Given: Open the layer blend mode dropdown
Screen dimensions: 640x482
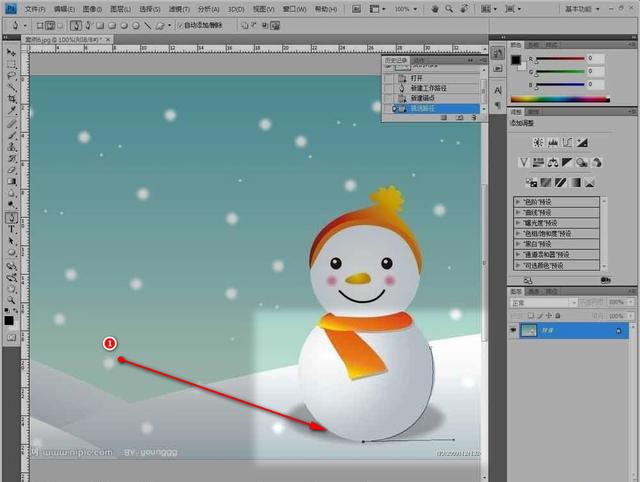Looking at the screenshot, I should pyautogui.click(x=540, y=302).
